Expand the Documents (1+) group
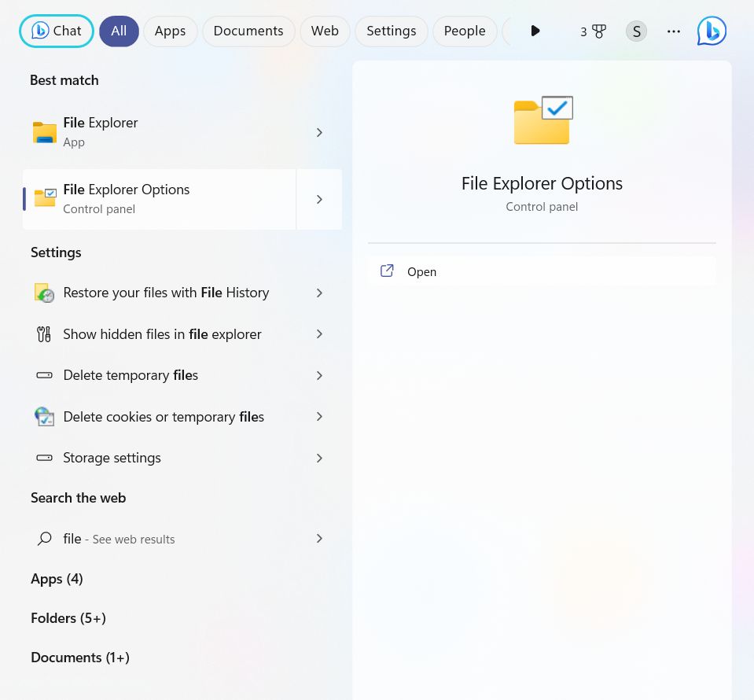Viewport: 754px width, 700px height. click(80, 658)
